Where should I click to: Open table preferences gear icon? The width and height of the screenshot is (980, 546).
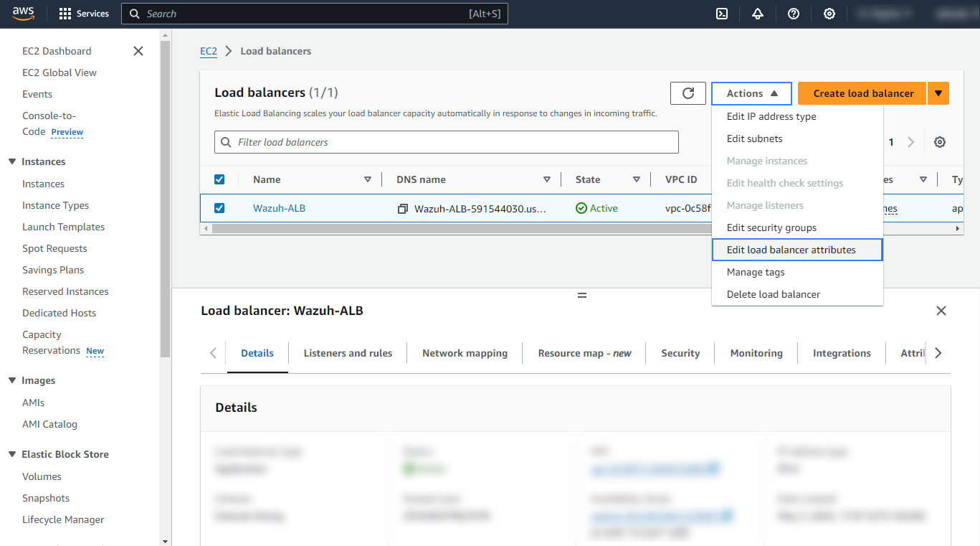coord(940,142)
